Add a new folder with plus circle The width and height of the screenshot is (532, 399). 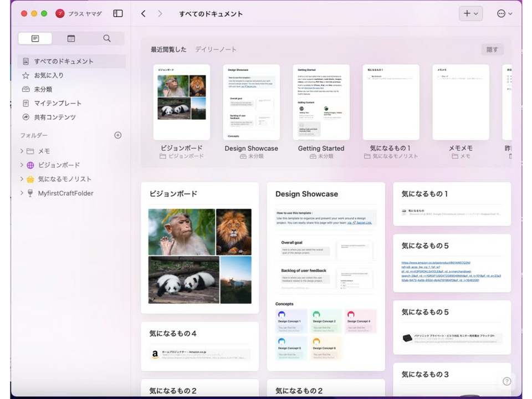[117, 135]
